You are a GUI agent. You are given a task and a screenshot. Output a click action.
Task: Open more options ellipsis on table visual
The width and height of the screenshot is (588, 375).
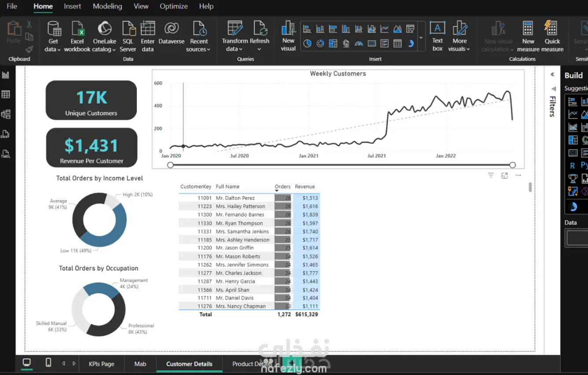518,175
